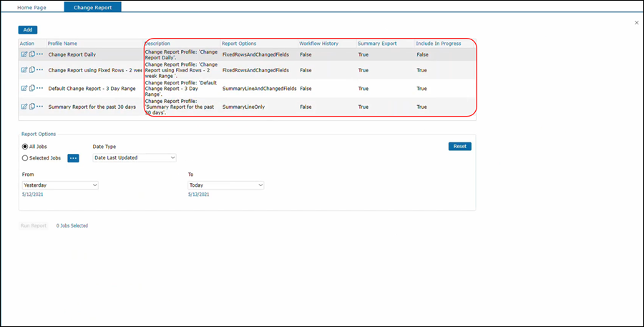This screenshot has width=644, height=327.
Task: Edit the Default Change Report profile
Action: (x=24, y=89)
